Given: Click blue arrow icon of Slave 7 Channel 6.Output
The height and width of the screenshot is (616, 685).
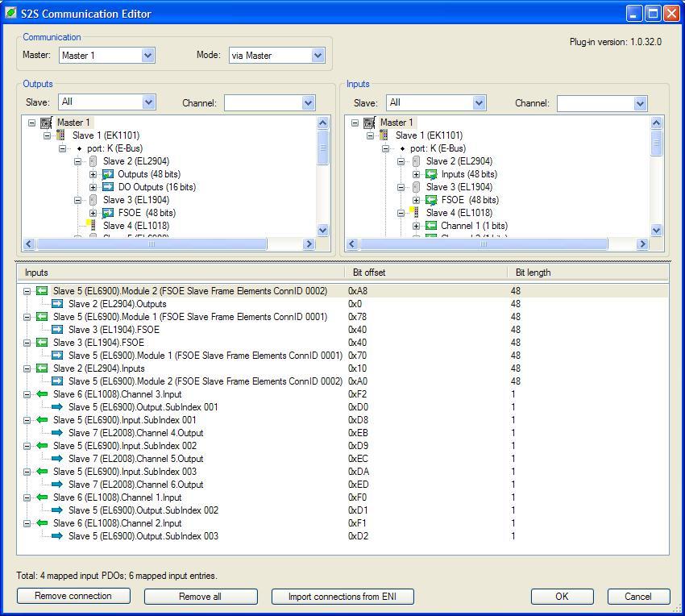Looking at the screenshot, I should [57, 485].
